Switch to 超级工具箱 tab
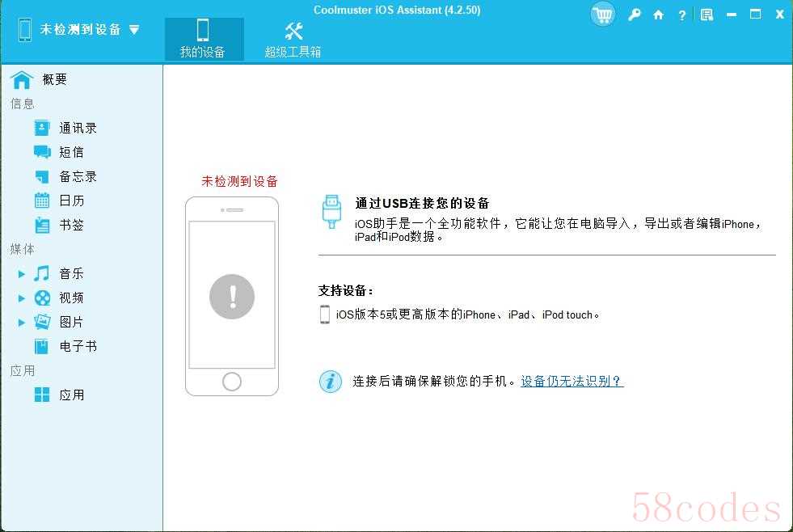This screenshot has width=793, height=532. point(293,39)
